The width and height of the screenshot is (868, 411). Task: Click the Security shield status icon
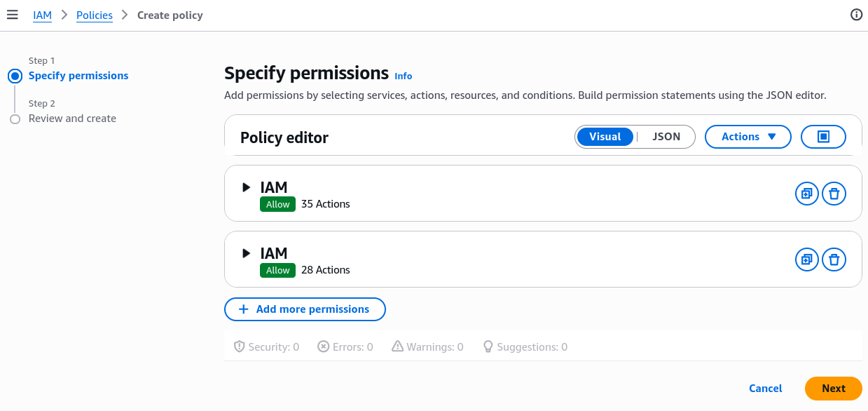click(240, 346)
